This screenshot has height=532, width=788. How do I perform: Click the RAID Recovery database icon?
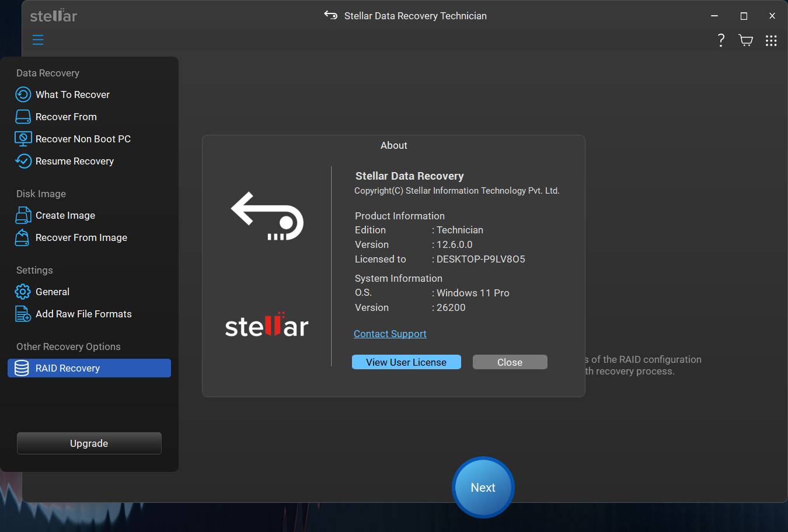coord(22,368)
